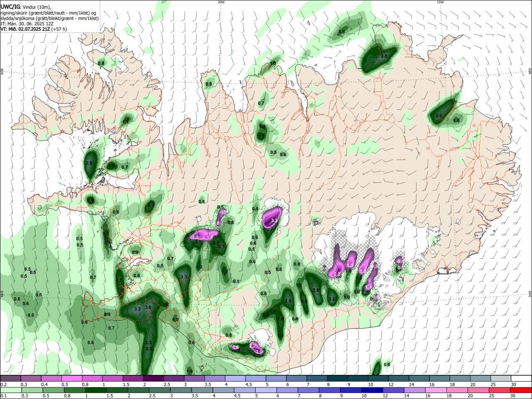This screenshot has height=399, width=532.
Task: Click the 15W longitude label
Action: (440, 2)
